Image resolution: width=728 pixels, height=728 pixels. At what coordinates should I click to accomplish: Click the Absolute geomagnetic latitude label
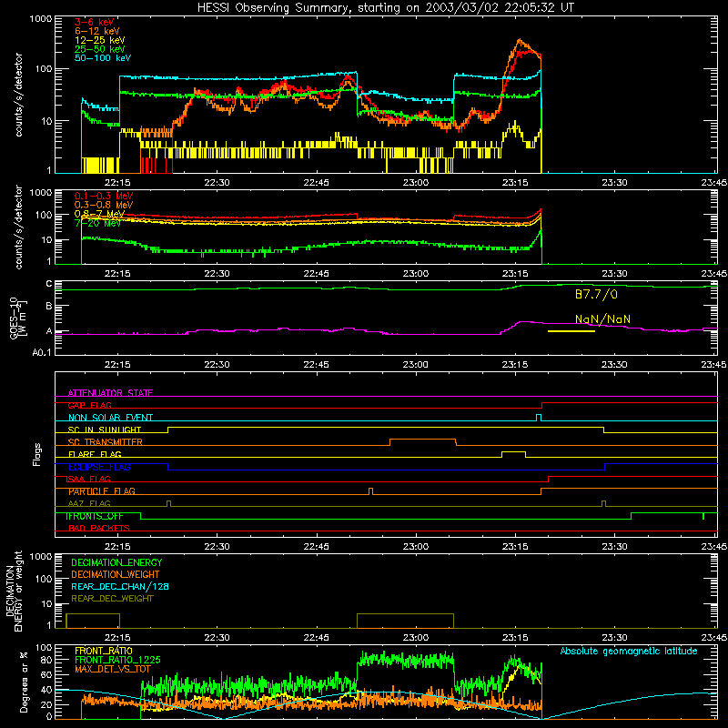tap(629, 652)
